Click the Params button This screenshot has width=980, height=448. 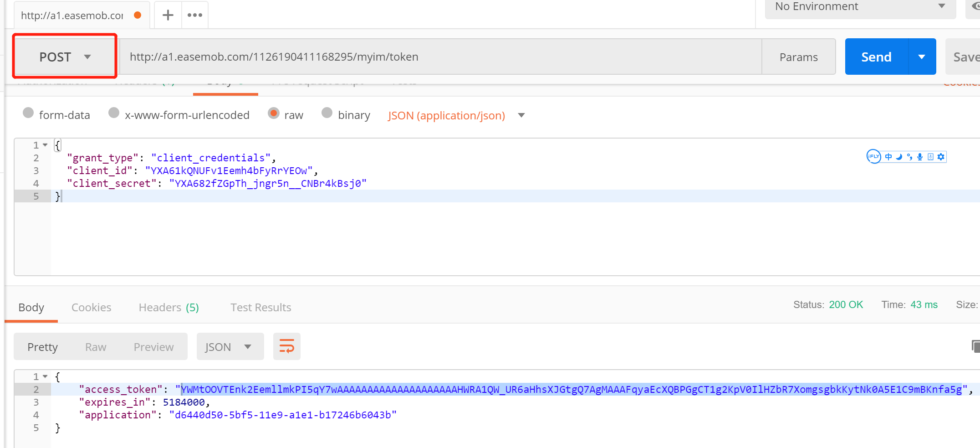tap(798, 57)
